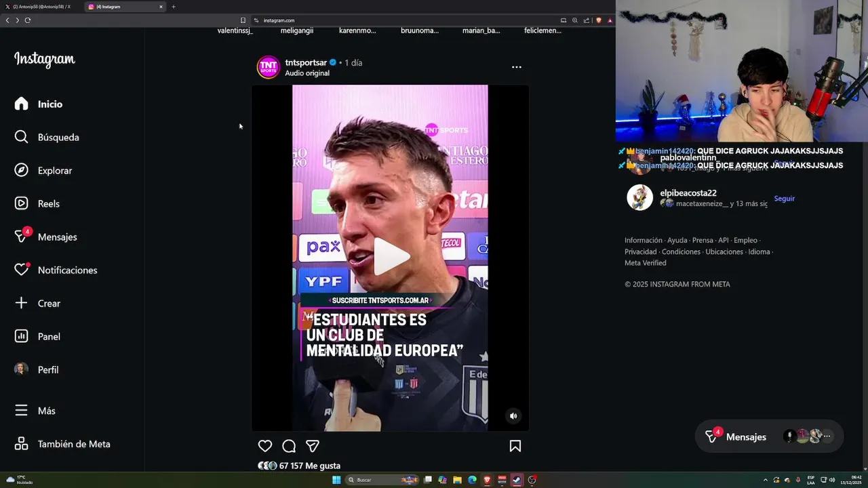Open Búsqueda search in sidebar
Image resolution: width=868 pixels, height=488 pixels.
click(x=47, y=137)
